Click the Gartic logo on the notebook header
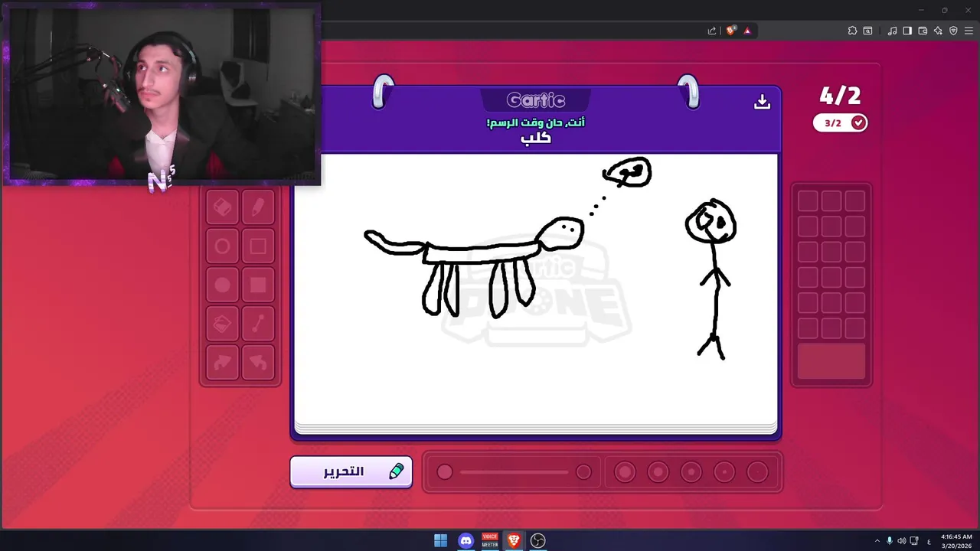 (536, 100)
